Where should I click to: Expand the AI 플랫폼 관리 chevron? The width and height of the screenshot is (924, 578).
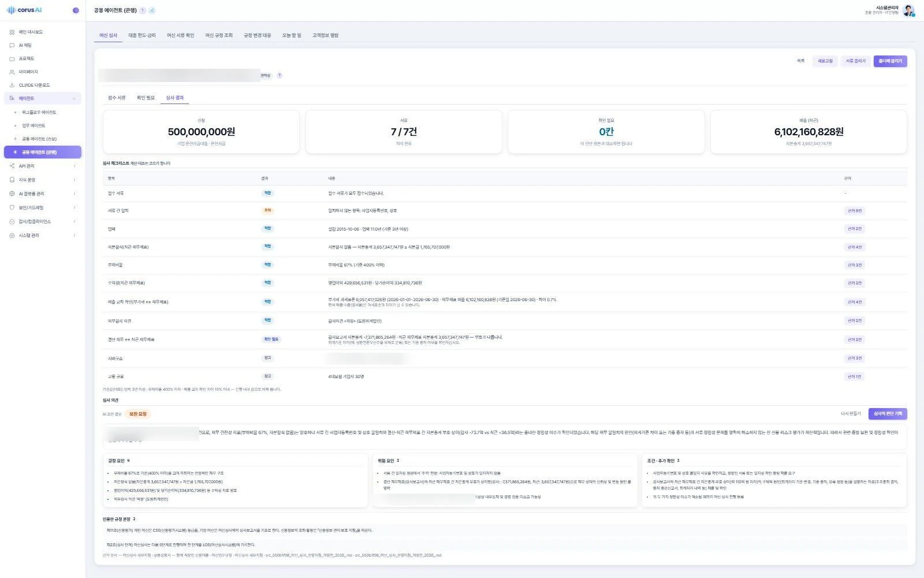(74, 194)
